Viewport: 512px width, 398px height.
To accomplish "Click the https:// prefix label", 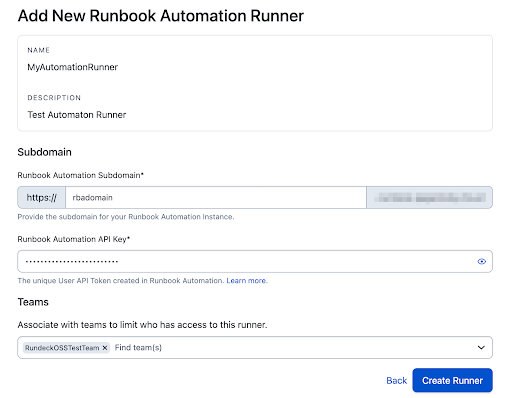I will (x=42, y=198).
